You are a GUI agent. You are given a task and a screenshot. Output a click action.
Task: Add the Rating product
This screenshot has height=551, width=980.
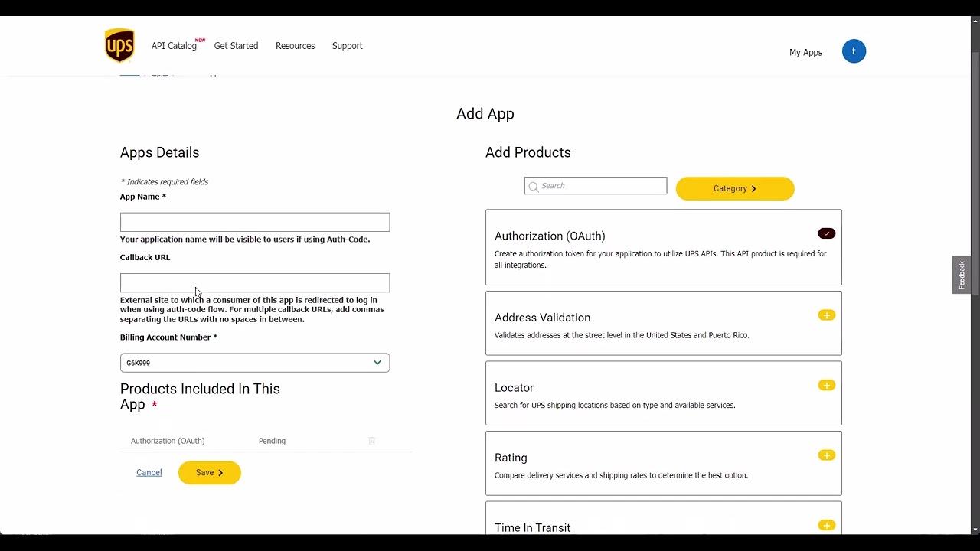coord(826,455)
